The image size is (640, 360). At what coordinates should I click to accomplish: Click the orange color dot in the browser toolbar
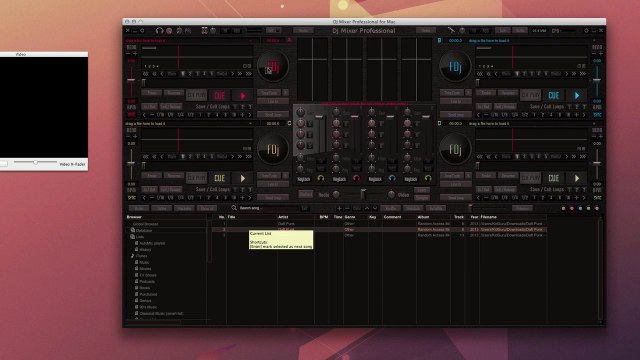pyautogui.click(x=564, y=208)
